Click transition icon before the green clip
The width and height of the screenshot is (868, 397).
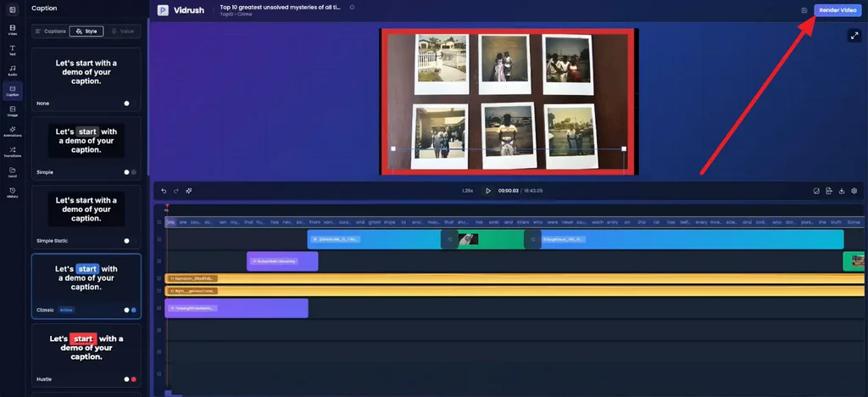pos(449,239)
